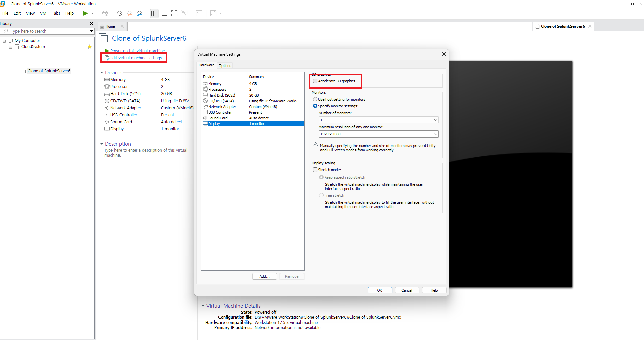Click the Library search field
The image size is (644, 340).
click(47, 31)
